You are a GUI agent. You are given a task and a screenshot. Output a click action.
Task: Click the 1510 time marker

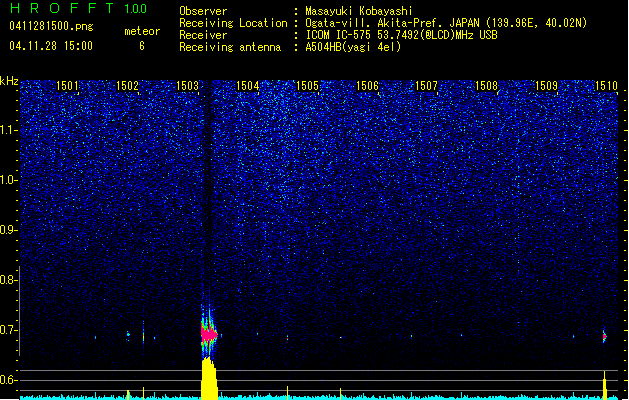tap(606, 86)
